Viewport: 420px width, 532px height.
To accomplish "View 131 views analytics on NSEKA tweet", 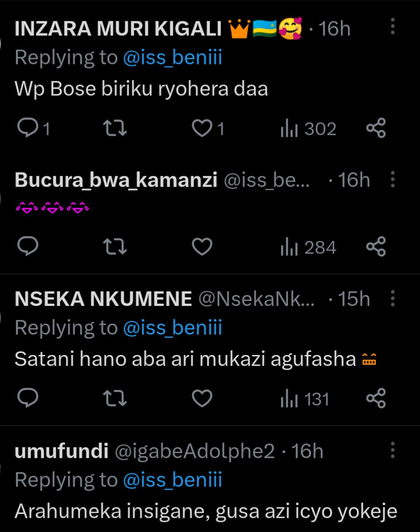I will point(304,399).
